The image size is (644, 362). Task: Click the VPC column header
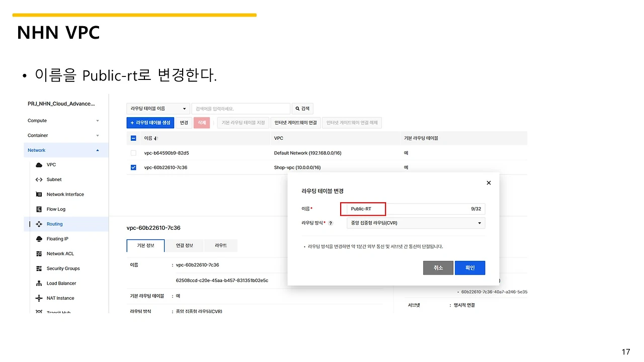click(x=279, y=138)
